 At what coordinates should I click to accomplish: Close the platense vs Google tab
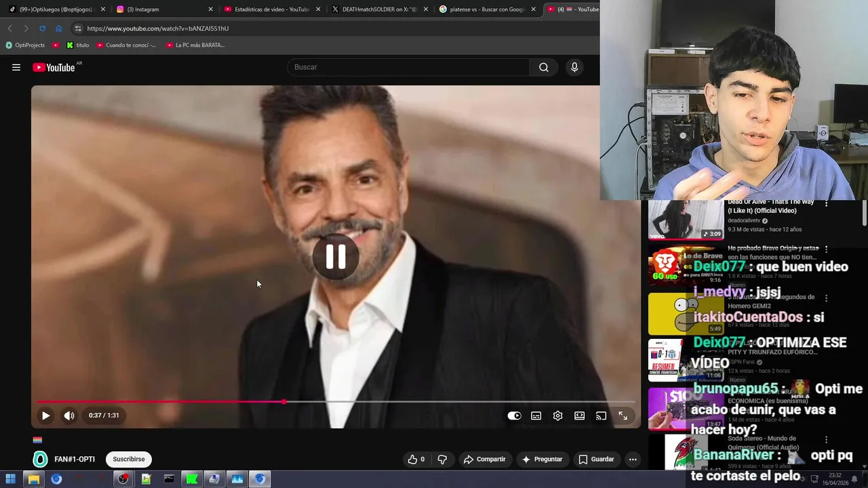[534, 9]
